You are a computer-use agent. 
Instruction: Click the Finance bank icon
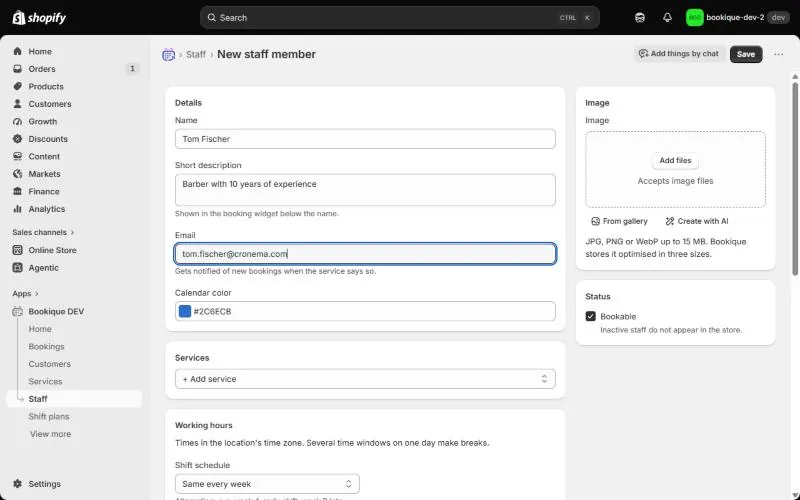tap(18, 191)
